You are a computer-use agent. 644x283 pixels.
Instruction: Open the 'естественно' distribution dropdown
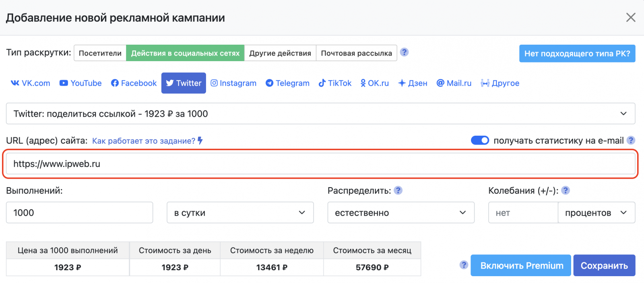(x=400, y=213)
